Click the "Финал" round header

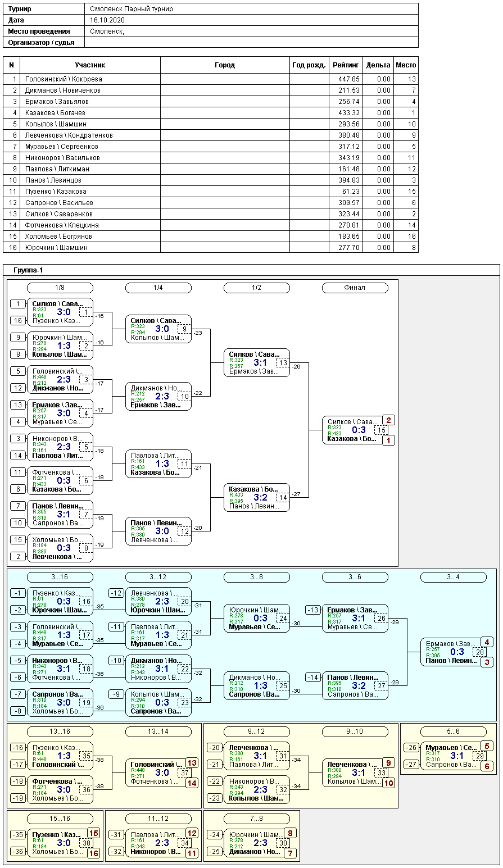355,288
